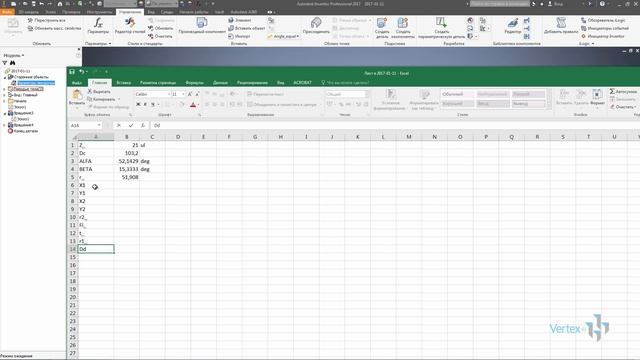Open the ACROBAT tab in Excel
This screenshot has width=640, height=360.
pyautogui.click(x=302, y=82)
